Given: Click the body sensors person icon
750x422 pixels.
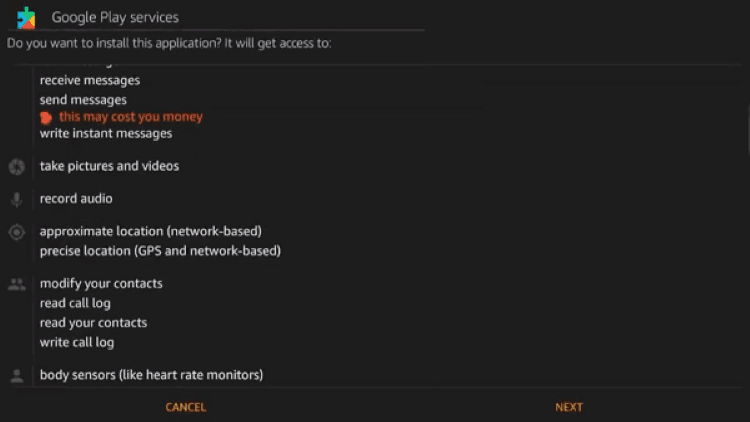Looking at the screenshot, I should click(x=16, y=376).
